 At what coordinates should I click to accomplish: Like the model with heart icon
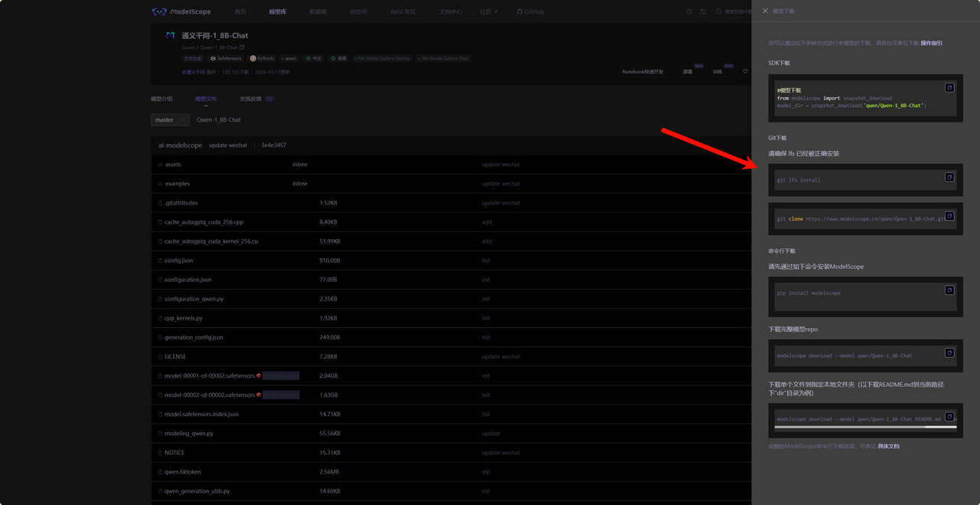pos(745,71)
